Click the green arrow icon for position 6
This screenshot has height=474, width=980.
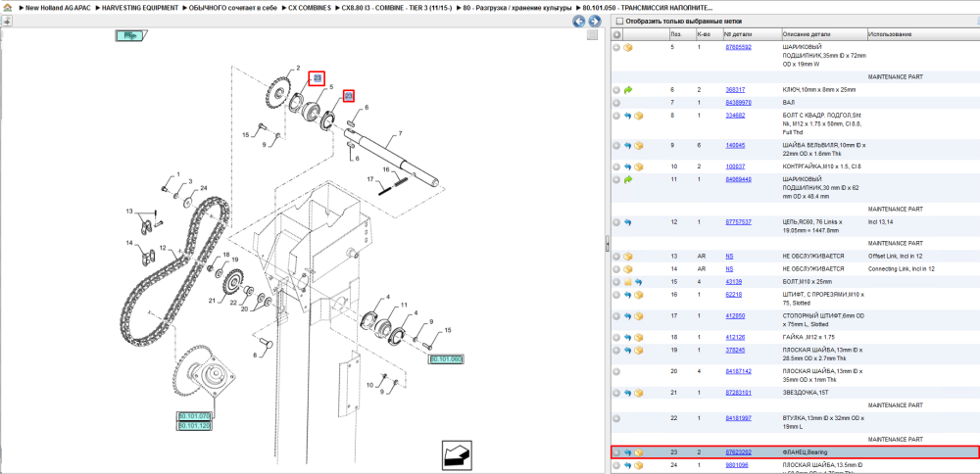coord(628,90)
